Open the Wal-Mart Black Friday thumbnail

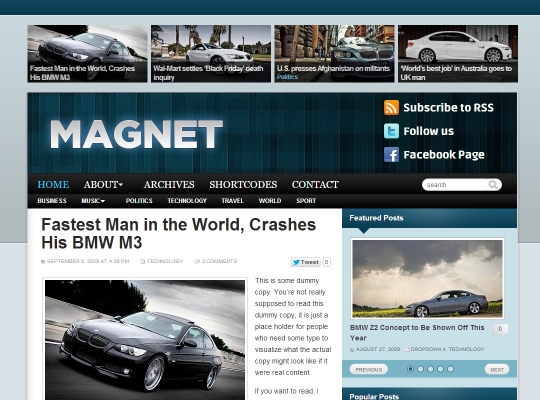click(211, 53)
